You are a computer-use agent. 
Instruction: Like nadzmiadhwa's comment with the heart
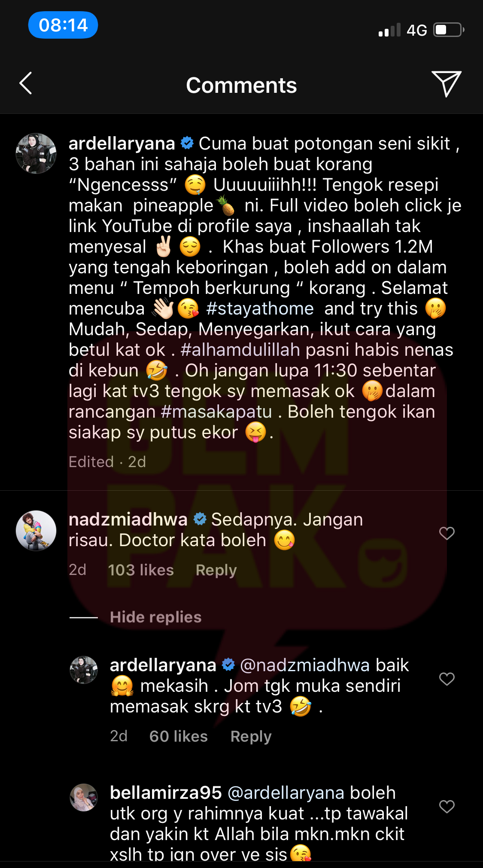point(447,533)
